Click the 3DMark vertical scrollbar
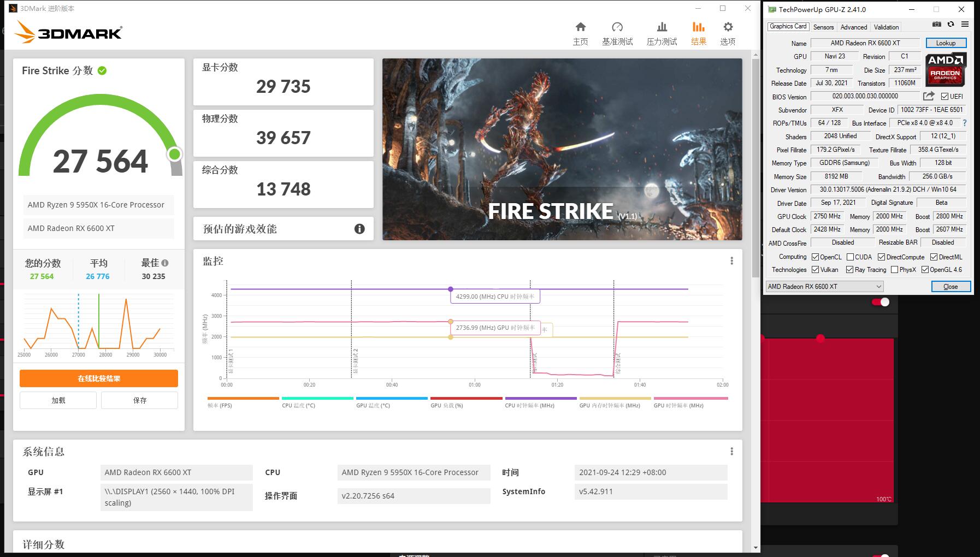980x557 pixels. pos(755,168)
